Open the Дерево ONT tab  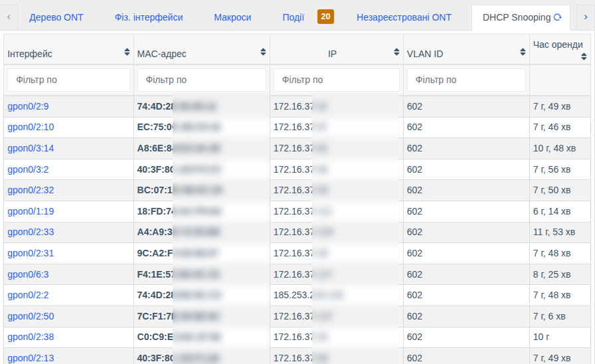56,17
